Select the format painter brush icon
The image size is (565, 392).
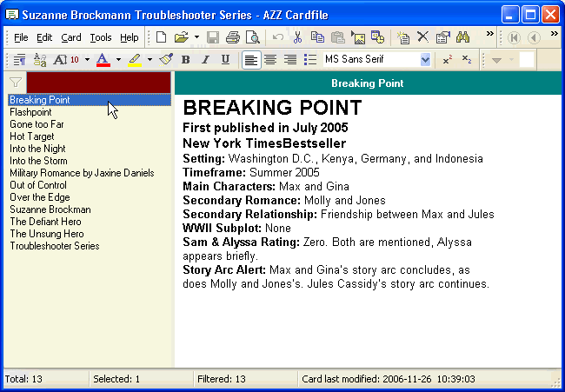click(166, 59)
